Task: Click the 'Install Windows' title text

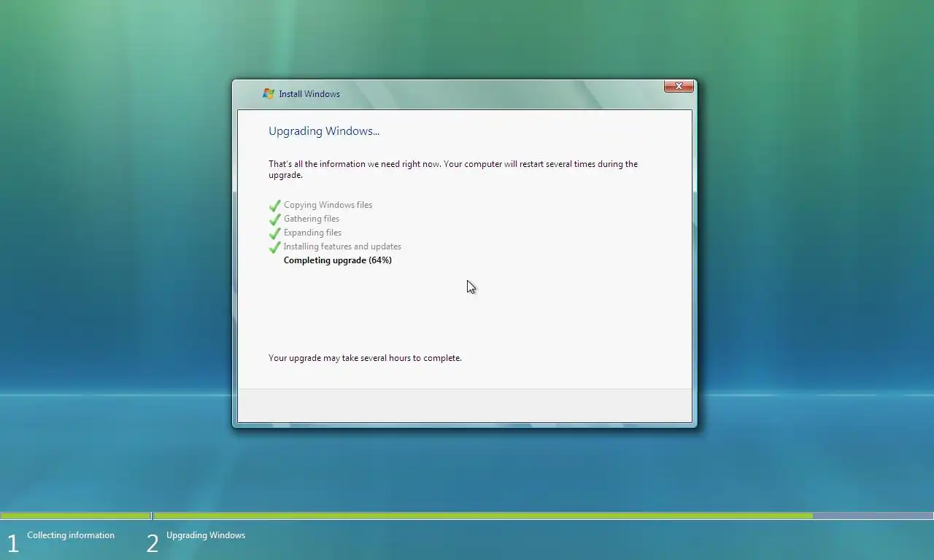Action: [309, 94]
